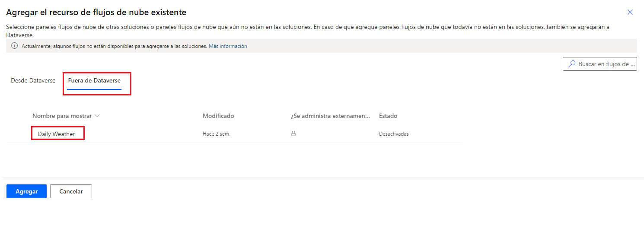Click the Agregar button
644x225 pixels.
coord(26,191)
